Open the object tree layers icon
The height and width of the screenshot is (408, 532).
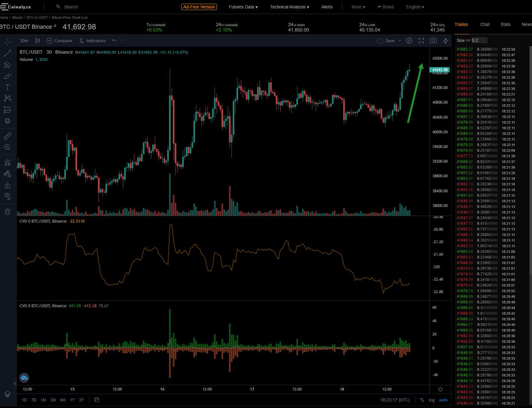8,394
